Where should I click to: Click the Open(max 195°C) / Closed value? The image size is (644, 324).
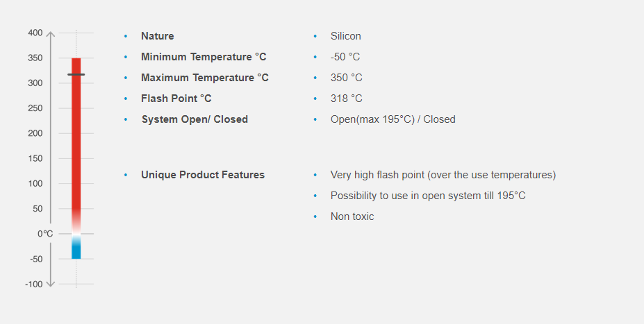[x=393, y=119]
